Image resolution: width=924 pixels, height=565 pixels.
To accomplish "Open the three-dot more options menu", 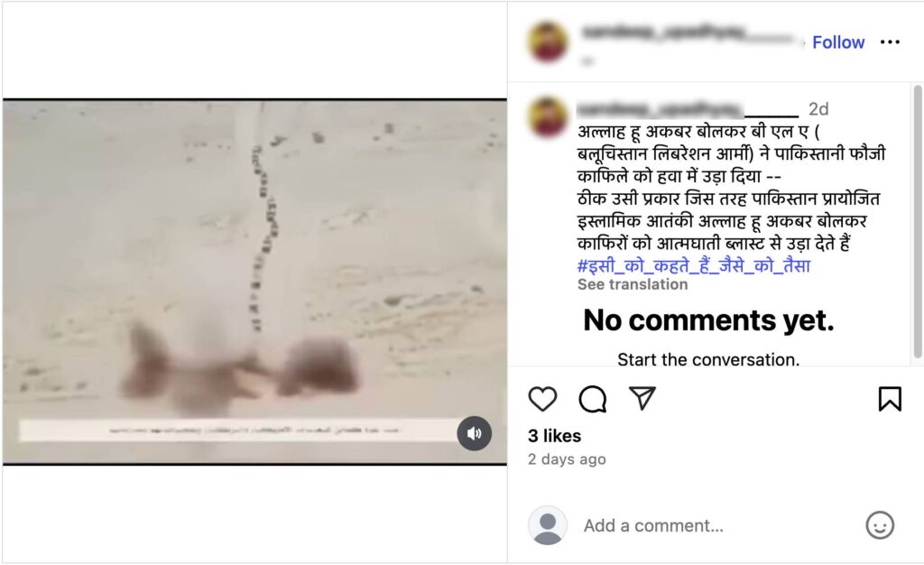I will 889,42.
